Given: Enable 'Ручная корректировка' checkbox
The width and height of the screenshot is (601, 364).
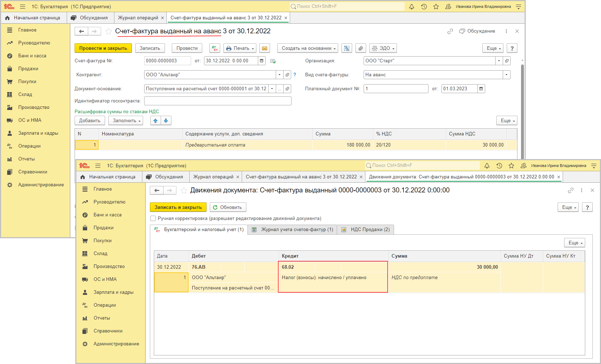Looking at the screenshot, I should (153, 219).
